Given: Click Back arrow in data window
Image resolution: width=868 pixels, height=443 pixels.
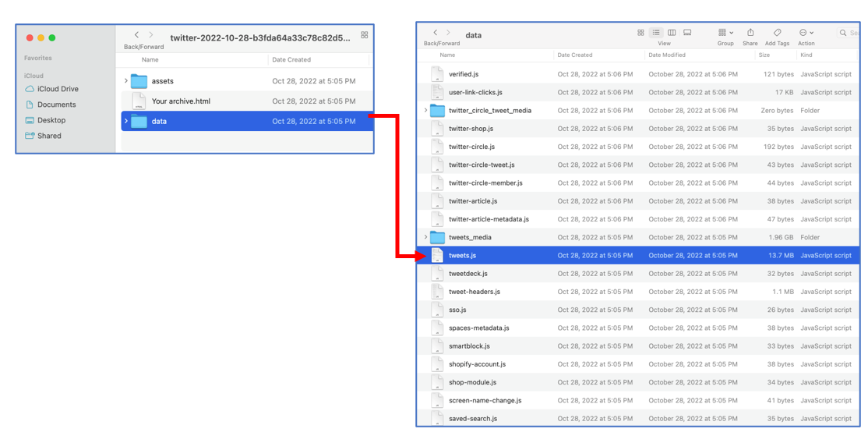Looking at the screenshot, I should 436,33.
